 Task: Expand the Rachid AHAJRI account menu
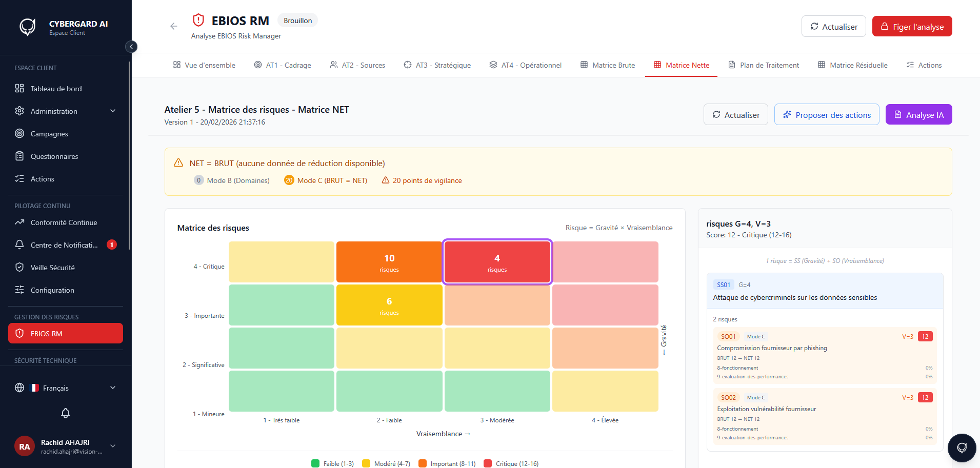(66, 446)
